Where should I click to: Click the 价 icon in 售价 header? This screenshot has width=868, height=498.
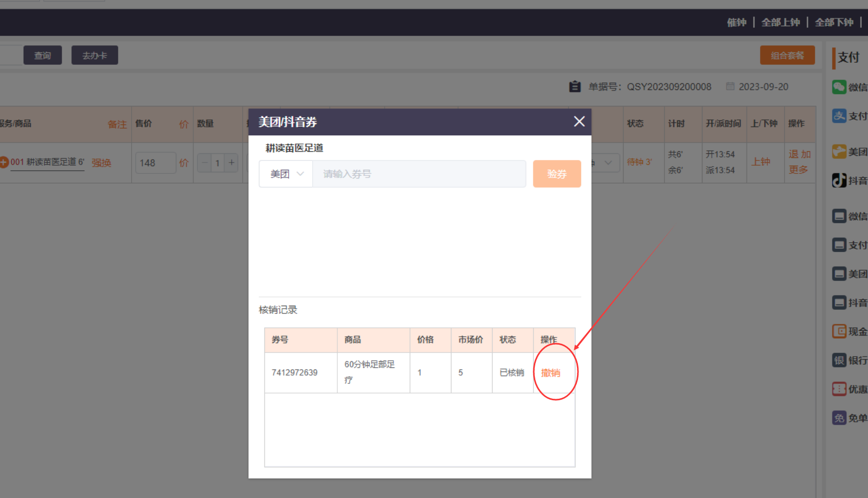(184, 124)
